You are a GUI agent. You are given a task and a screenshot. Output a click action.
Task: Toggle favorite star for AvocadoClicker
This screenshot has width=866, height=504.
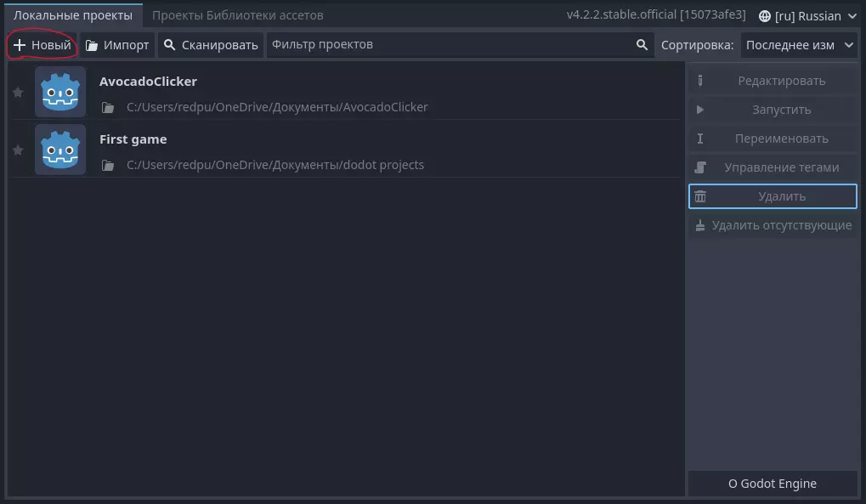coord(18,92)
